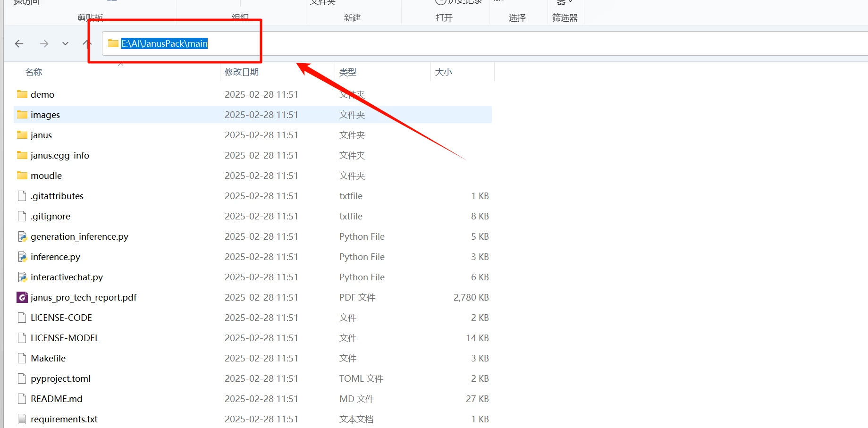868x428 pixels.
Task: Click the Back navigation arrow
Action: [19, 44]
